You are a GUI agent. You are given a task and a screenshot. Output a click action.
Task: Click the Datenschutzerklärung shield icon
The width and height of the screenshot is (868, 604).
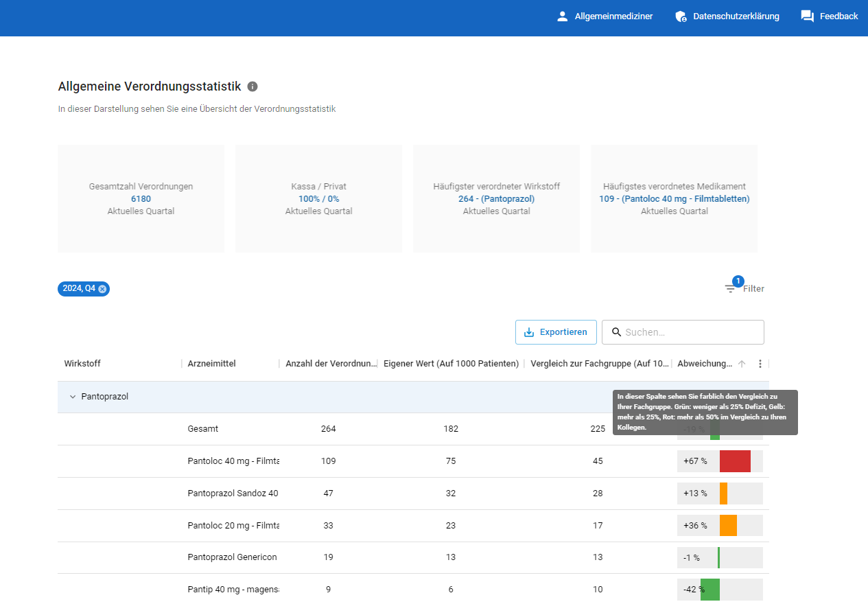click(681, 16)
